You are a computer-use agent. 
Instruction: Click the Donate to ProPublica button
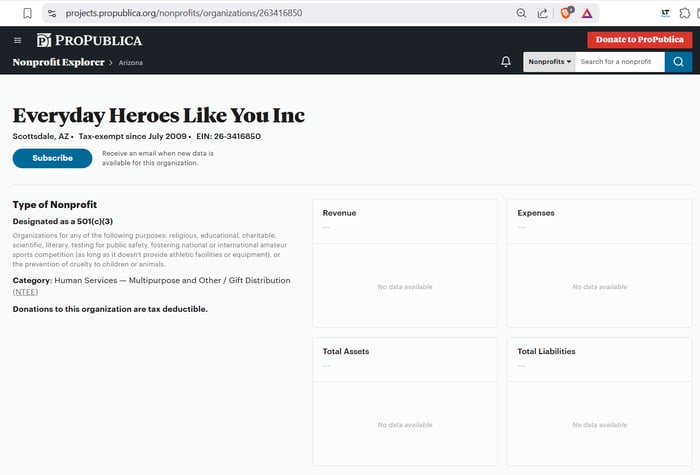coord(639,39)
